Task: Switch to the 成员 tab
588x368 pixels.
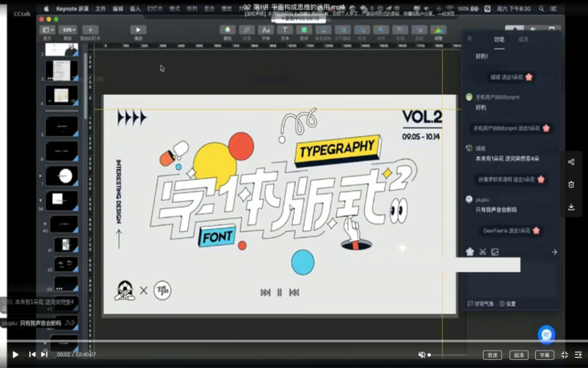Action: click(x=523, y=40)
